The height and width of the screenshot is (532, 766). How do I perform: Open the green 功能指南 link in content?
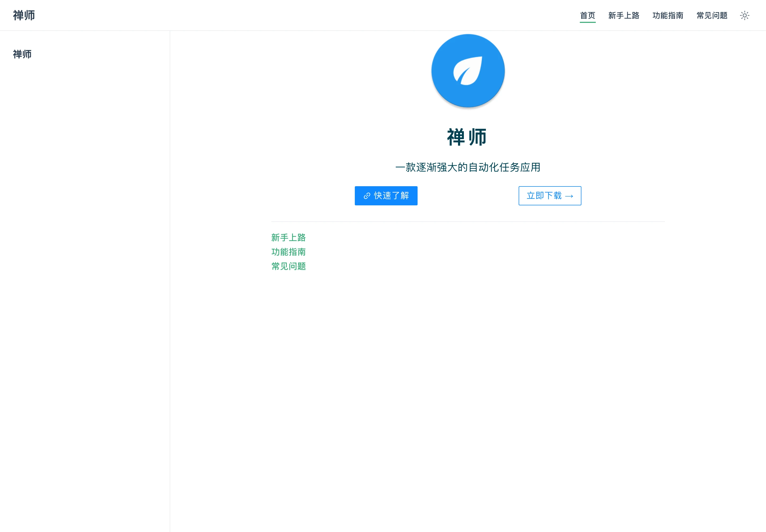point(288,252)
